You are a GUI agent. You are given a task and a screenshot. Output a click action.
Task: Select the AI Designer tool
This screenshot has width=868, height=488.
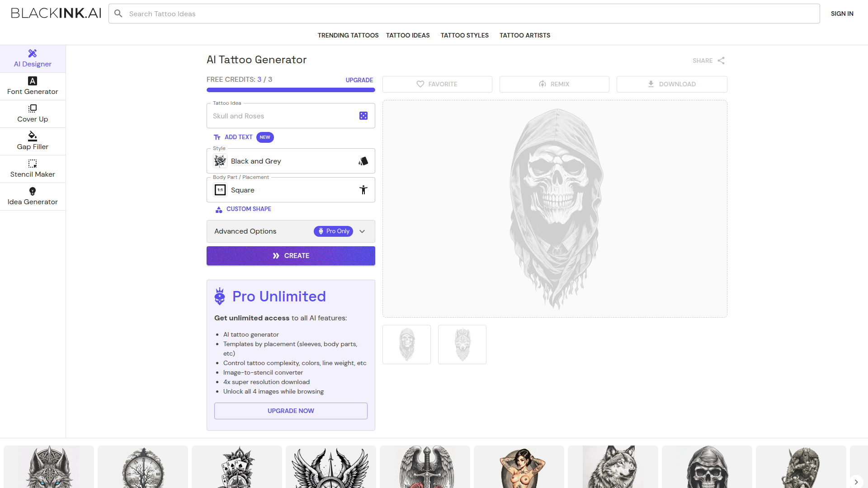tap(32, 58)
